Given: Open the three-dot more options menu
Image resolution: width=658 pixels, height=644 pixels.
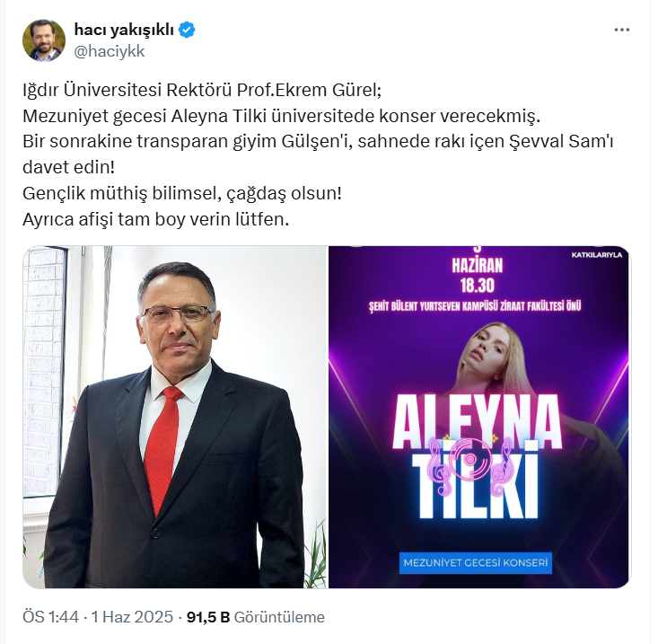Looking at the screenshot, I should [x=621, y=30].
